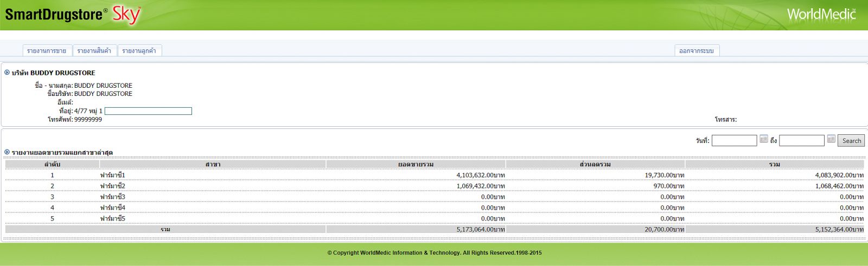The width and height of the screenshot is (868, 266).
Task: Select the ฟาร์มาซี2 branch row
Action: pos(113,186)
